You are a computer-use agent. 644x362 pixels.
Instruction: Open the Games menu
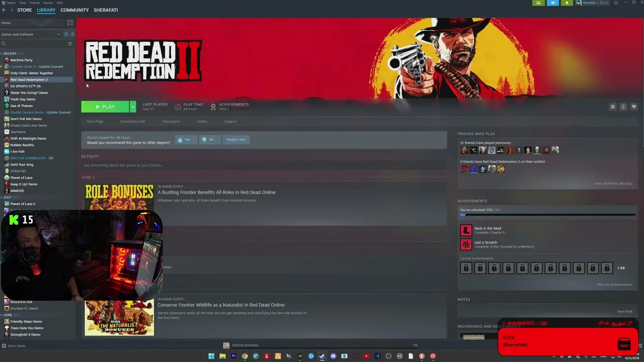48,3
